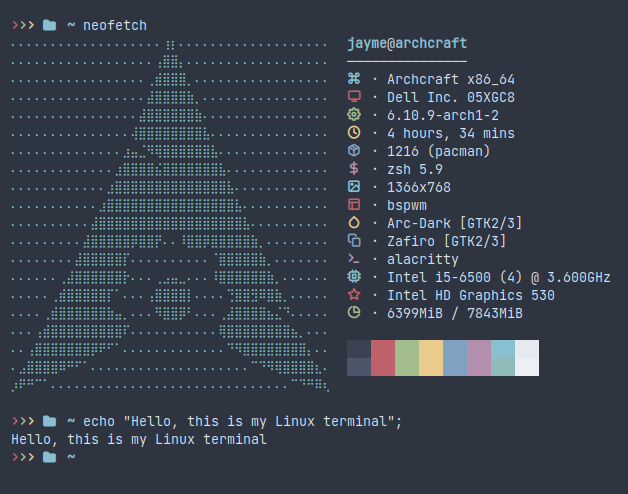This screenshot has height=494, width=628.
Task: Select the blue color block in the palette
Action: pos(455,358)
